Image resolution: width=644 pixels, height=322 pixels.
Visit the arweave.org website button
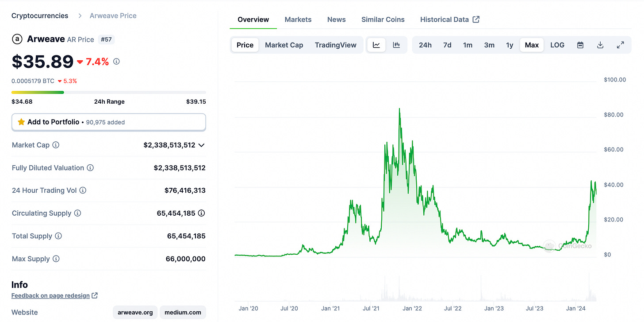point(135,312)
